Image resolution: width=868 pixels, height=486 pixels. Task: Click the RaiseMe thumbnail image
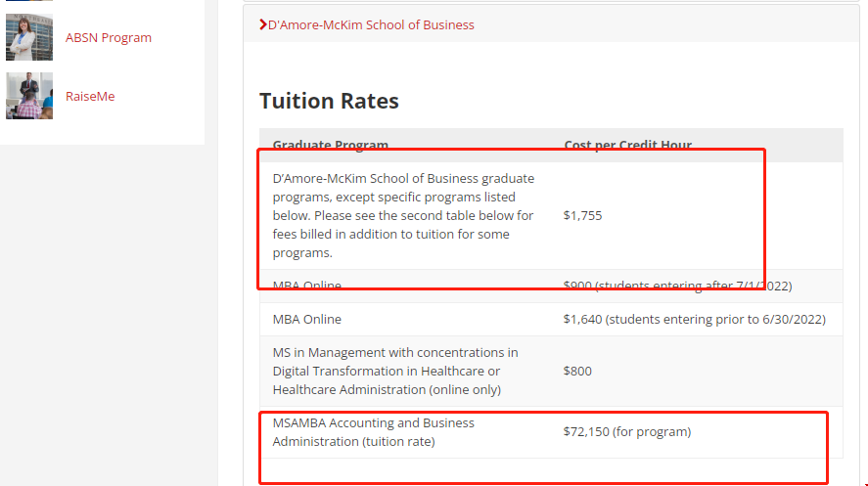[29, 96]
